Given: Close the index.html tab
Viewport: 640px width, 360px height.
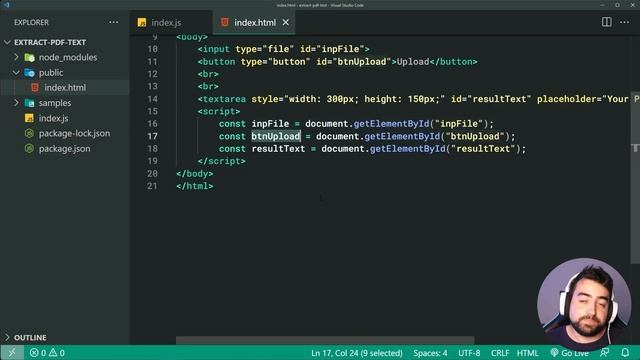Looking at the screenshot, I should (x=286, y=22).
